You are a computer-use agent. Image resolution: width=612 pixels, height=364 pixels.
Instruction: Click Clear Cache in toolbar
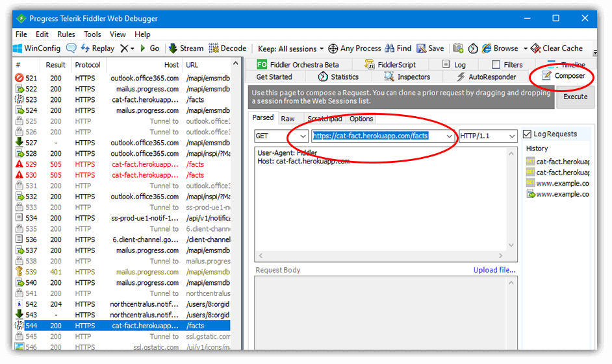point(557,48)
